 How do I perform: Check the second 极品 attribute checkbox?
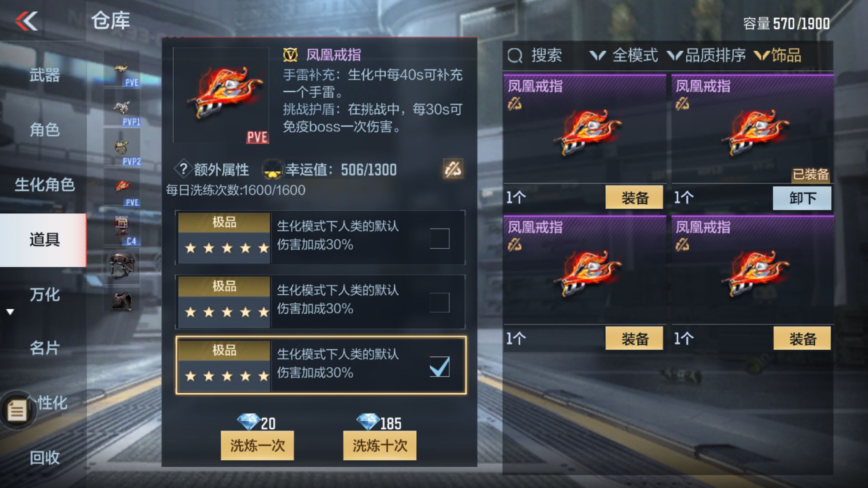(440, 303)
